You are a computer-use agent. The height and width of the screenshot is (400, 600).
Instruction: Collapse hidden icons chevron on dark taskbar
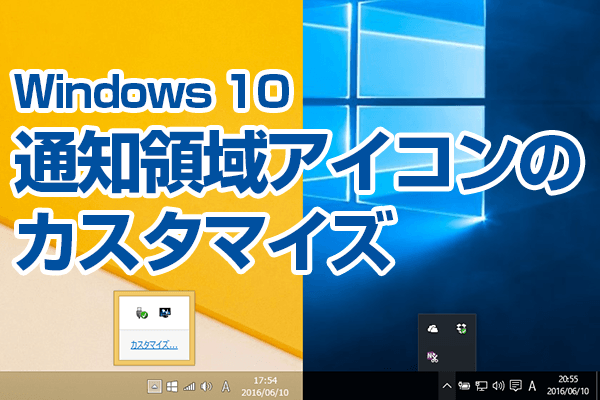447,386
